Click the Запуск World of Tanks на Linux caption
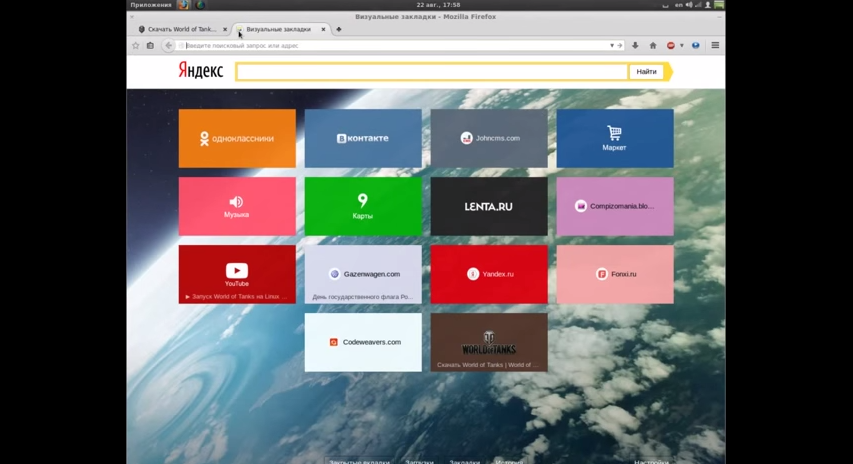This screenshot has width=853, height=464. 237,296
